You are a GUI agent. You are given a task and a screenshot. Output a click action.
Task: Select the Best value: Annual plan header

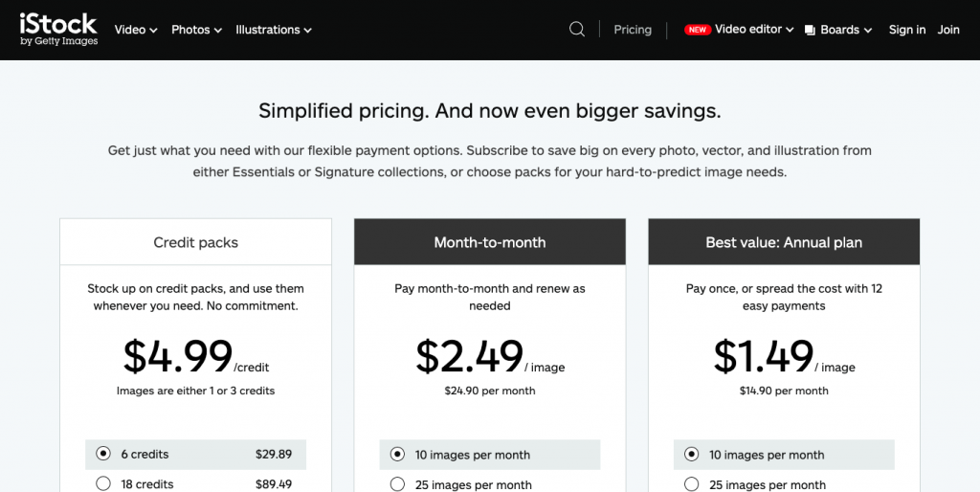coord(784,242)
